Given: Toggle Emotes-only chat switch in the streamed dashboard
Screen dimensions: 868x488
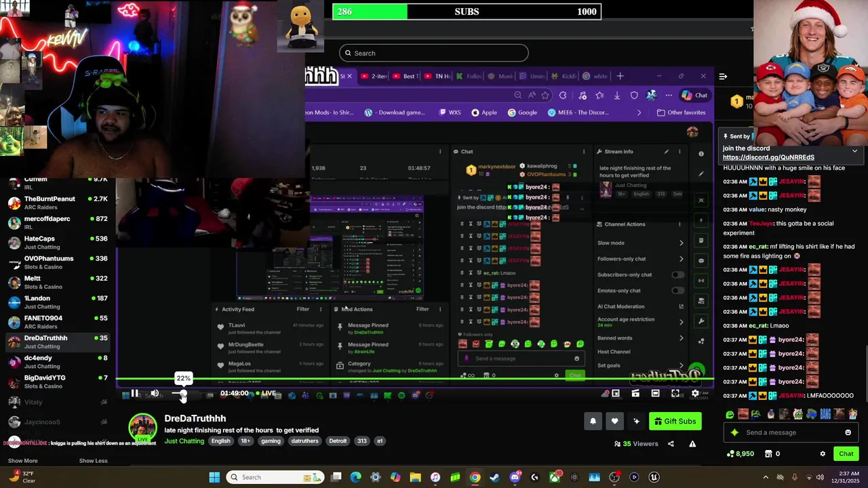Looking at the screenshot, I should [x=677, y=291].
